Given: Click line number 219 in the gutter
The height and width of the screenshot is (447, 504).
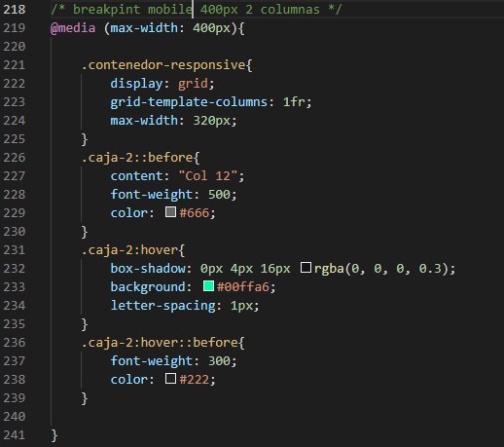Looking at the screenshot, I should (15, 28).
